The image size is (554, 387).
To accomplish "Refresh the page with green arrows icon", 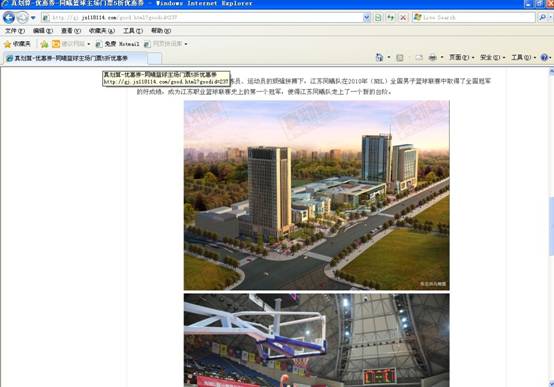I will click(391, 18).
